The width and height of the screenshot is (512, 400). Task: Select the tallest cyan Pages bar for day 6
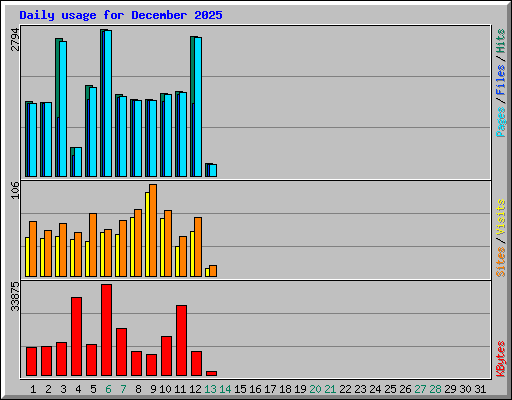coord(108,104)
